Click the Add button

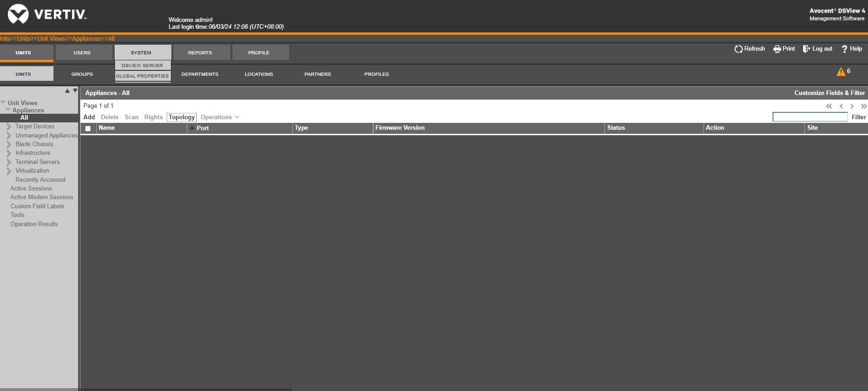89,117
